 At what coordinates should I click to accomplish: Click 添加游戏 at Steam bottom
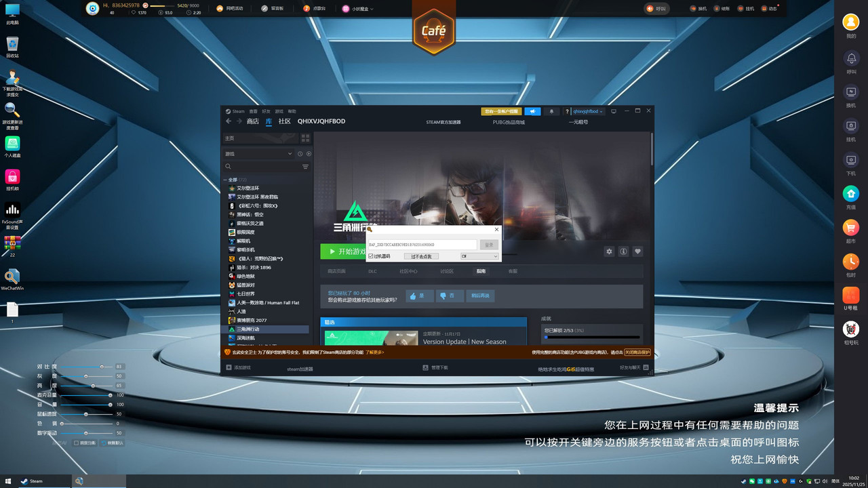[238, 367]
